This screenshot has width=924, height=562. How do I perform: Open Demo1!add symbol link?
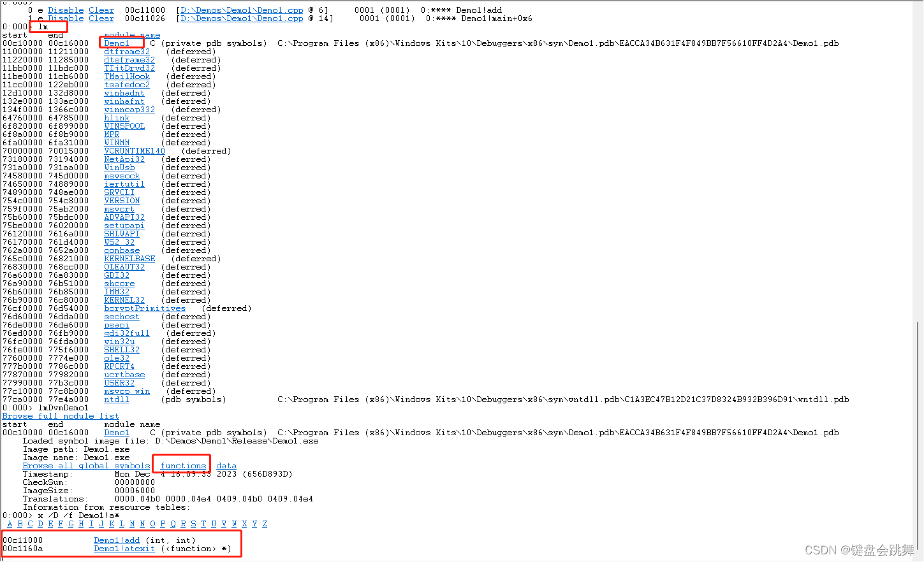(x=117, y=540)
